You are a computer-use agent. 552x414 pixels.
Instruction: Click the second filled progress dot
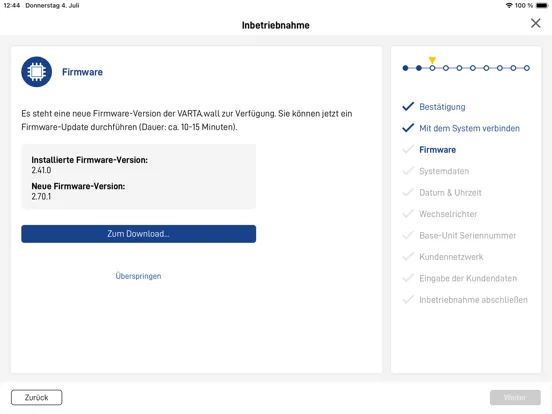click(419, 68)
